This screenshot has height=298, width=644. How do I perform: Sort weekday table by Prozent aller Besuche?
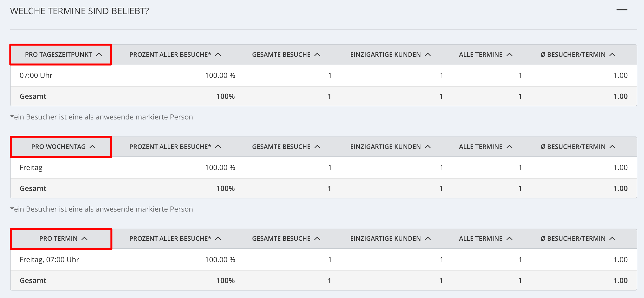click(175, 147)
